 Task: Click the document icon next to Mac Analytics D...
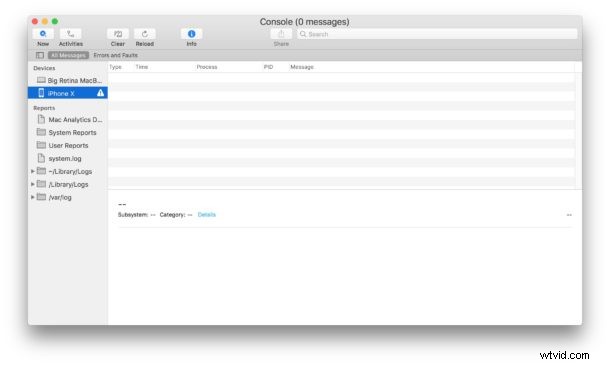41,119
